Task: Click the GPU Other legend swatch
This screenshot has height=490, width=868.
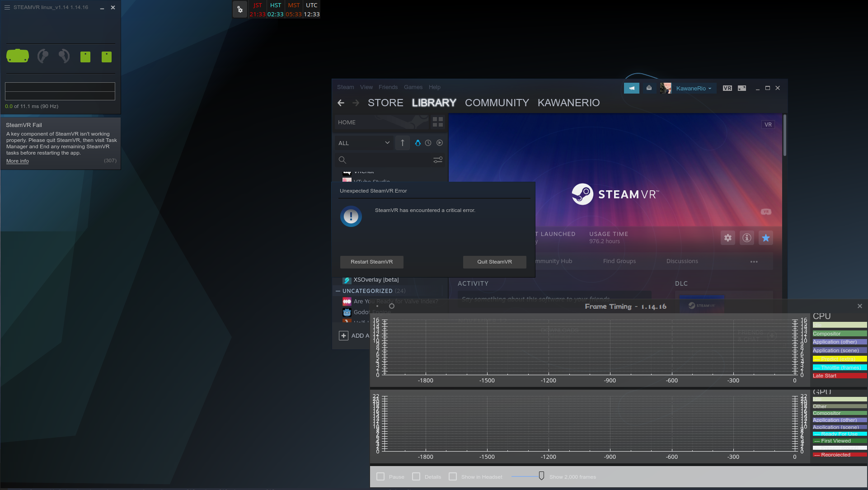Action: (840, 406)
